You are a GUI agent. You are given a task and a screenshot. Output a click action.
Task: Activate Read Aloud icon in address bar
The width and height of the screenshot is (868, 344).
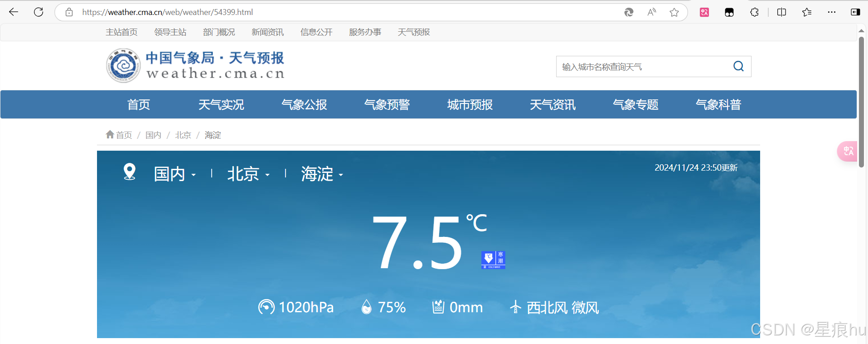[651, 12]
